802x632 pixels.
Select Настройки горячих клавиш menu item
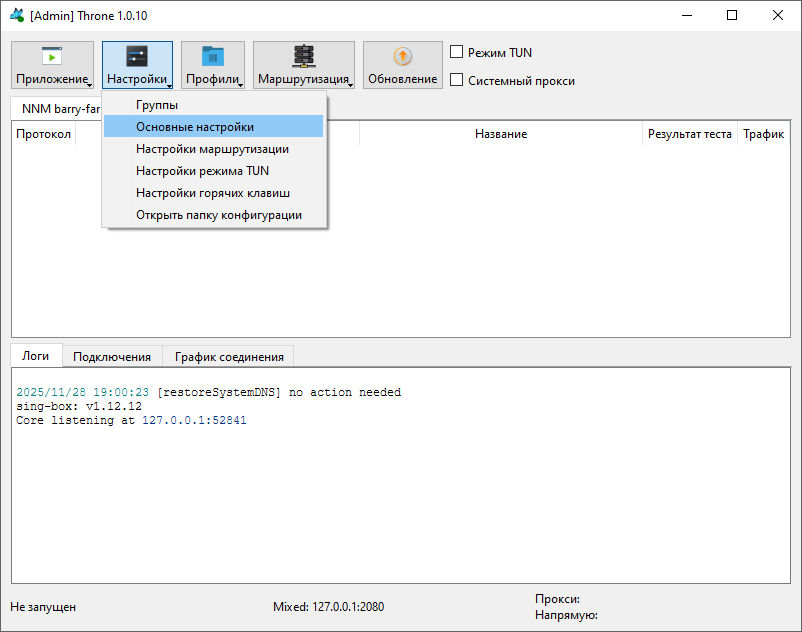point(213,193)
